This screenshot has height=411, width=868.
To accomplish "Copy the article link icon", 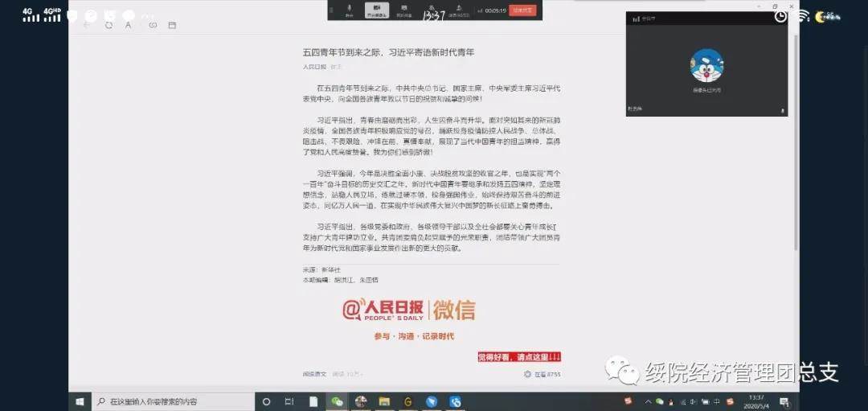I will pos(152,25).
